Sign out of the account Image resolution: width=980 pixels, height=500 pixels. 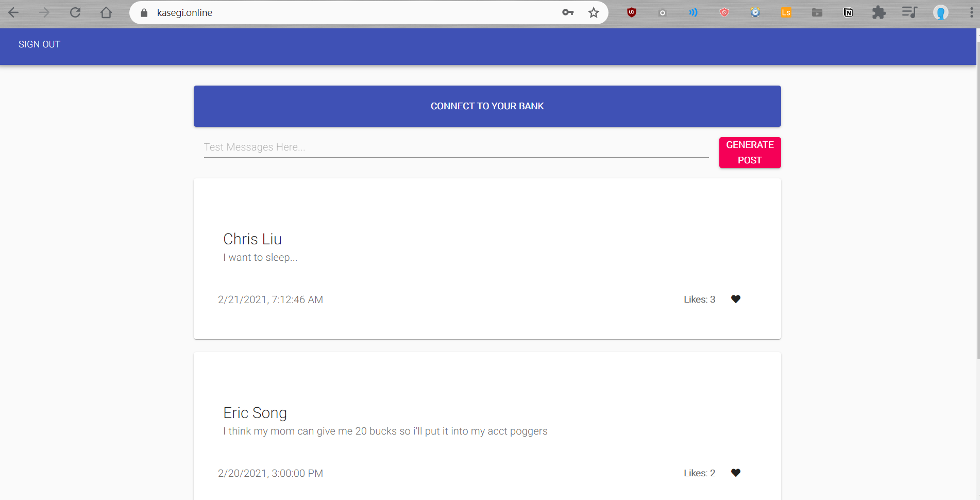point(39,44)
